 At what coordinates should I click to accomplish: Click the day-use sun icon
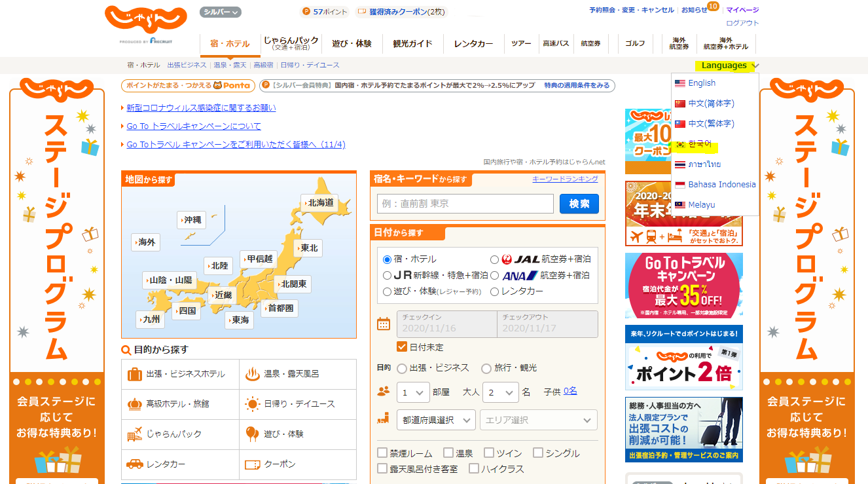coord(253,404)
